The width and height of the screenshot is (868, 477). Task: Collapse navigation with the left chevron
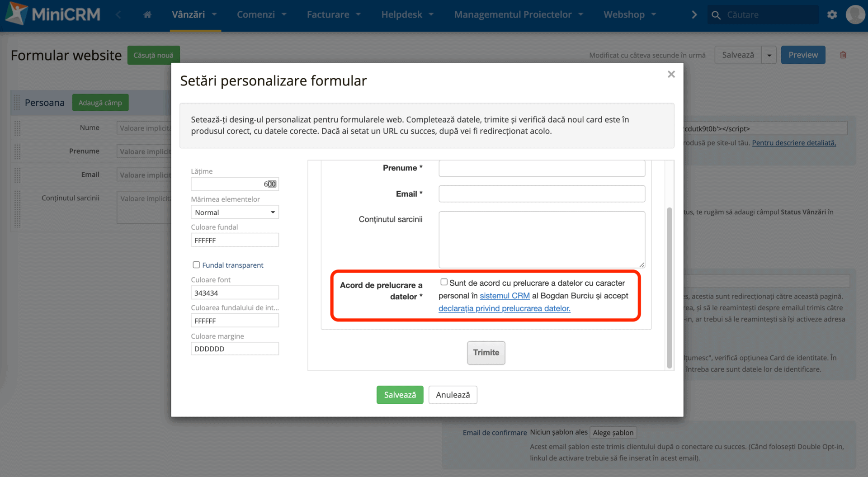click(x=118, y=14)
